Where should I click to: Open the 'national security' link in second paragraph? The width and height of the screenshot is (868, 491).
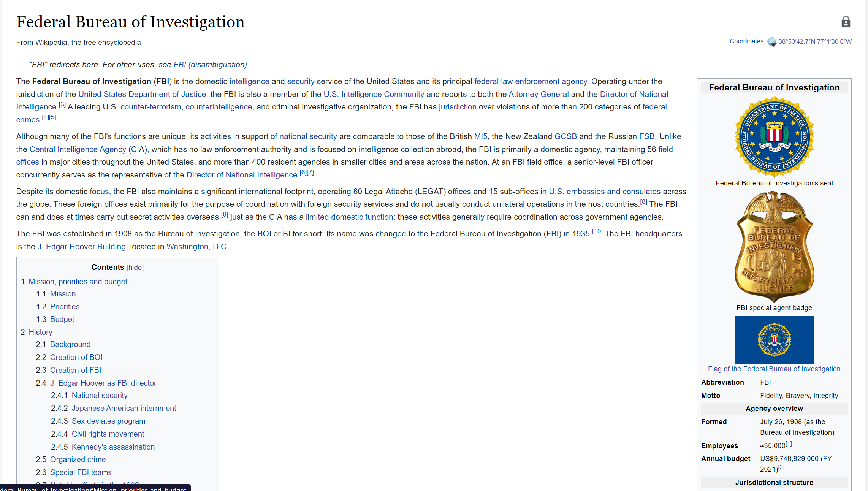pos(308,136)
